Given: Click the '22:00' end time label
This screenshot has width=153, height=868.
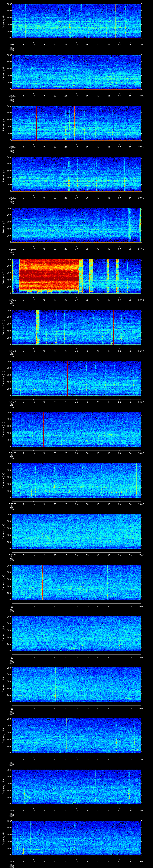Looking at the screenshot, I should pyautogui.click(x=141, y=300).
